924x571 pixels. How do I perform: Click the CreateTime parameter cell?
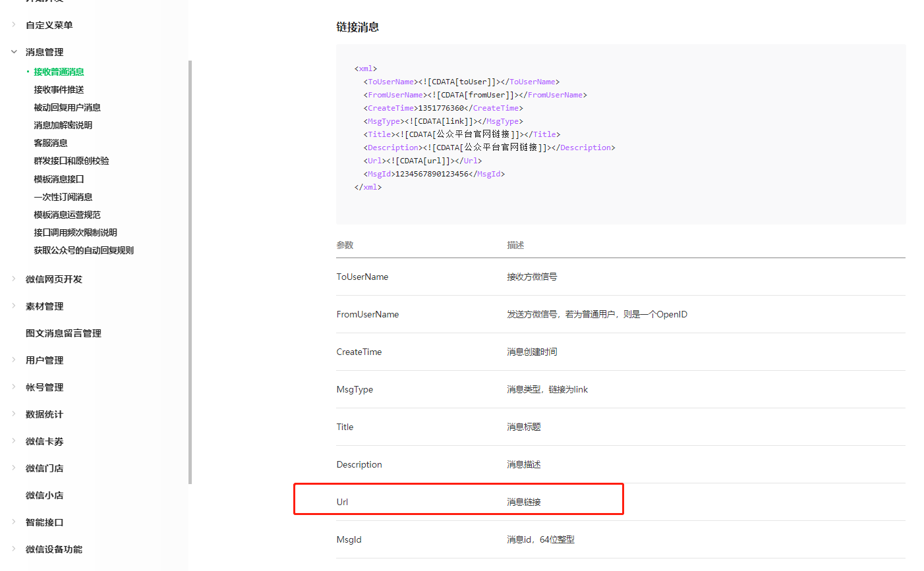(x=359, y=352)
